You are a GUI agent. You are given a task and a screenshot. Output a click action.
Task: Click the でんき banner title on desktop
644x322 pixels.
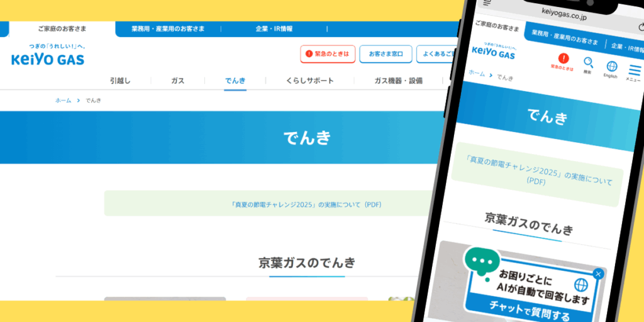coord(307,138)
